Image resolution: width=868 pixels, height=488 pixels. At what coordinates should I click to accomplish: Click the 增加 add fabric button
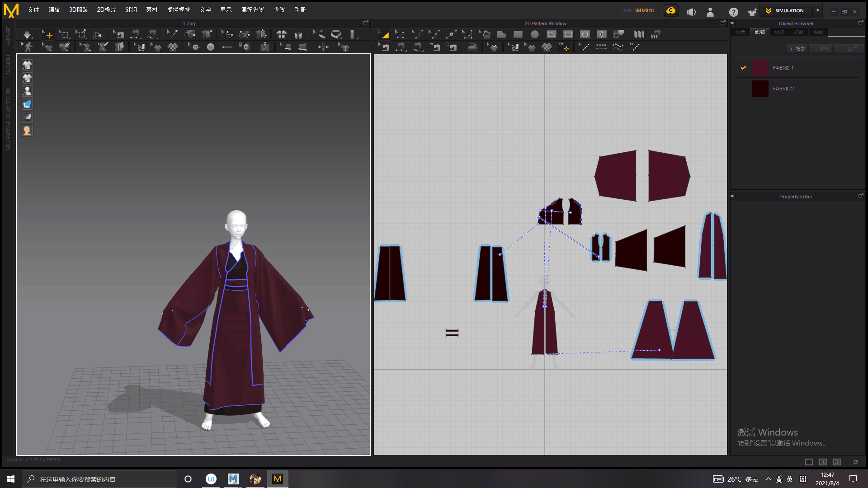click(797, 48)
